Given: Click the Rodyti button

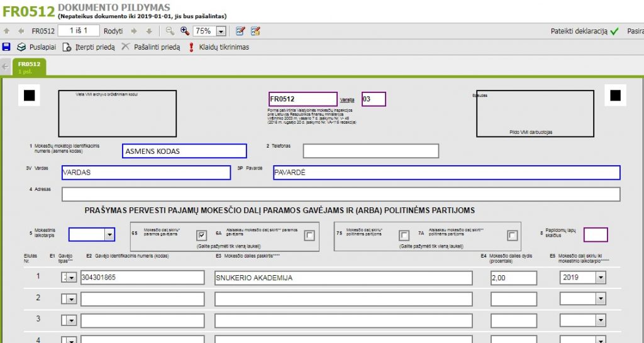Looking at the screenshot, I should coord(113,31).
